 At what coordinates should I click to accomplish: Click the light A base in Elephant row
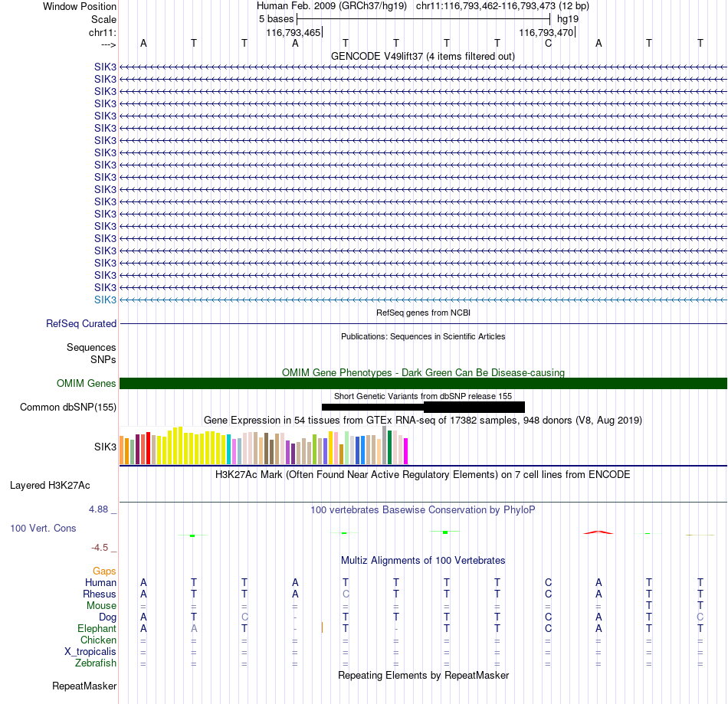tap(194, 628)
